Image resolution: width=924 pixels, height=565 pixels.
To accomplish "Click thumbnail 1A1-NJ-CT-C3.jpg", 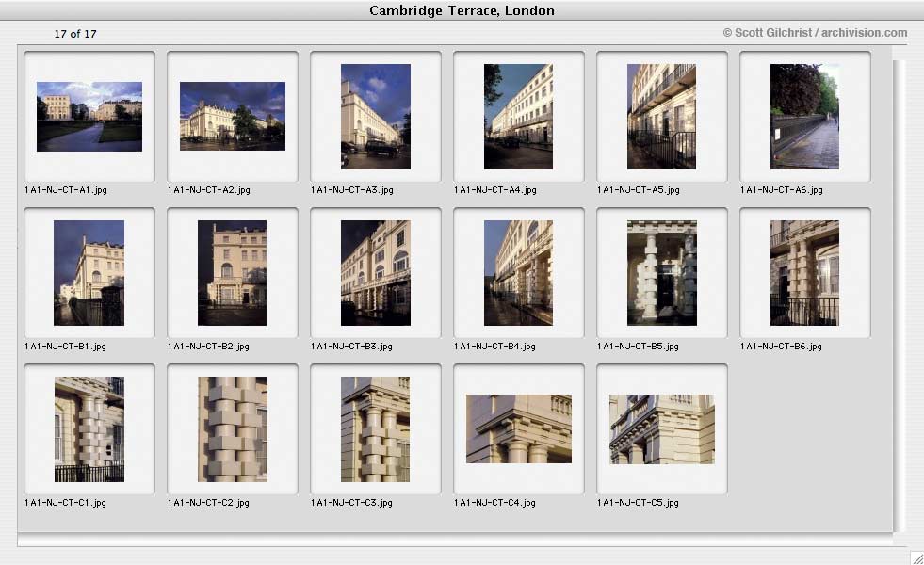I will point(376,428).
